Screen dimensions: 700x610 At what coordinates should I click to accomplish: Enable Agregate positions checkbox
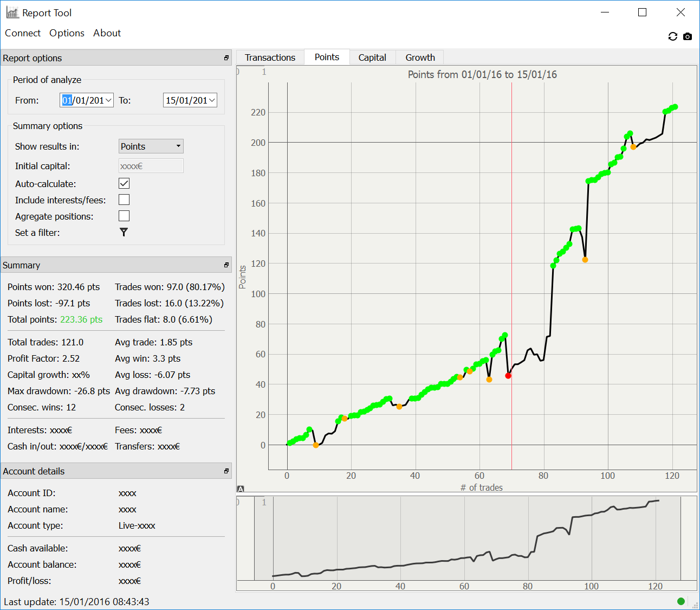click(124, 216)
